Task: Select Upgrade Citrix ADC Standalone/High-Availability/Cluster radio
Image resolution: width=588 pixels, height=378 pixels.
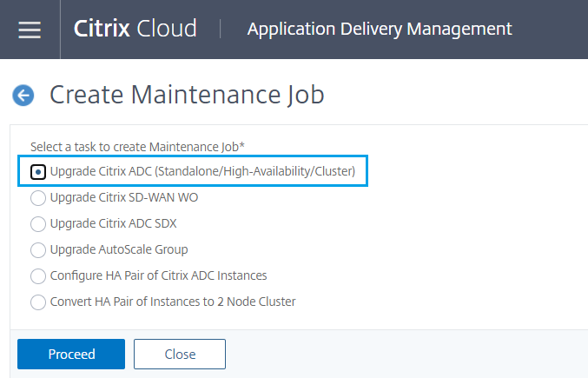Action: click(x=38, y=172)
